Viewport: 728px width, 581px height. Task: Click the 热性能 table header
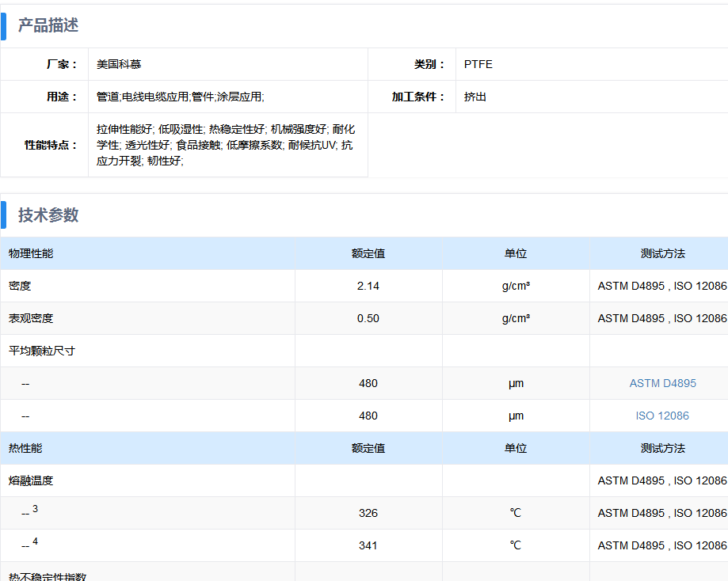(26, 448)
